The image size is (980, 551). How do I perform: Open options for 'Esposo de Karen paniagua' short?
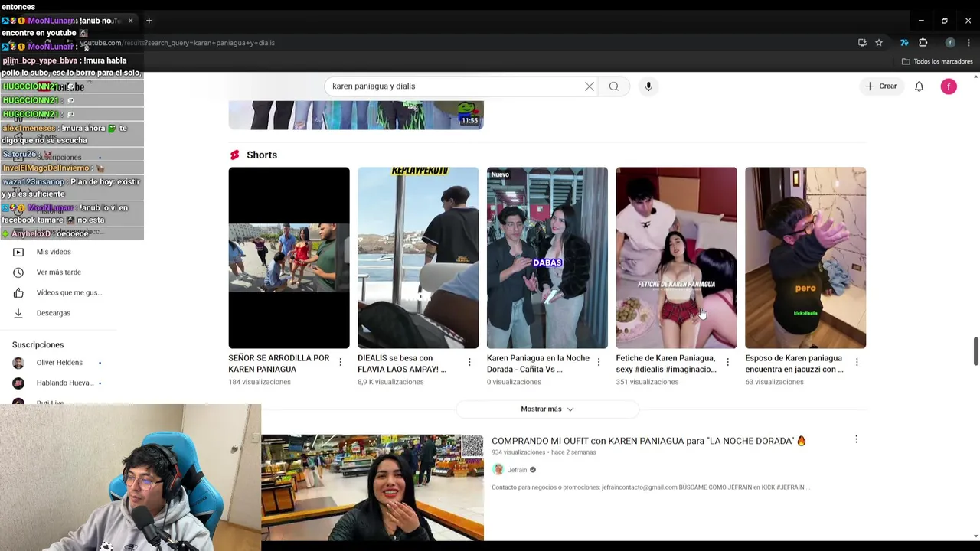point(857,362)
